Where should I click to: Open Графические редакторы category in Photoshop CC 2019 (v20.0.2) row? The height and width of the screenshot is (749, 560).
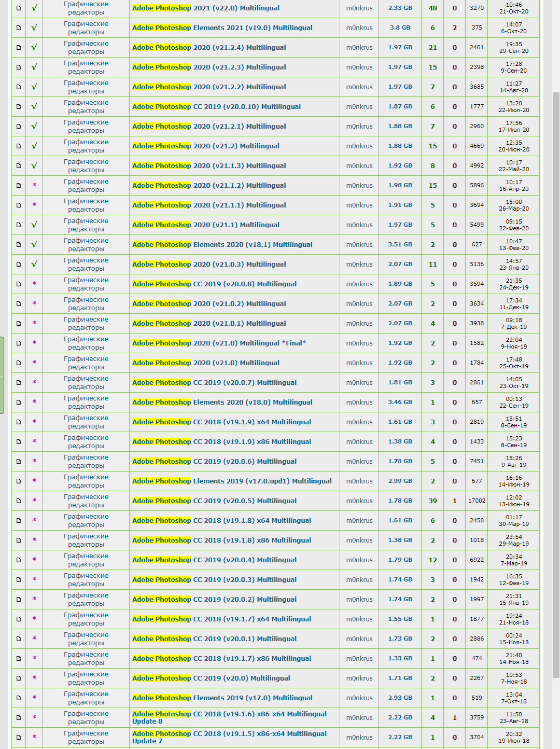[x=86, y=600]
